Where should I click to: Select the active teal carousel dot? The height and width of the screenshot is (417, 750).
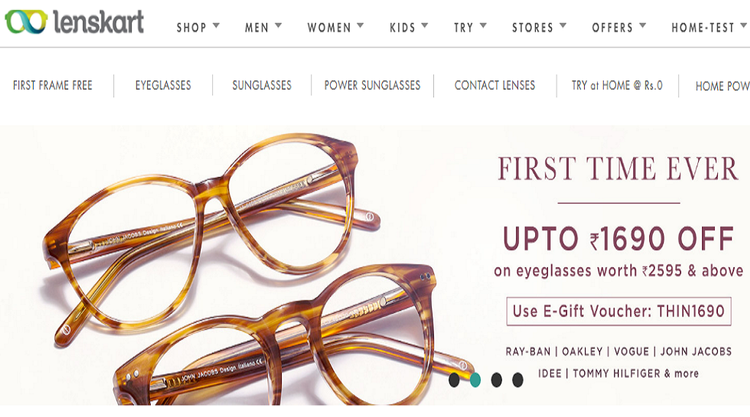475,380
